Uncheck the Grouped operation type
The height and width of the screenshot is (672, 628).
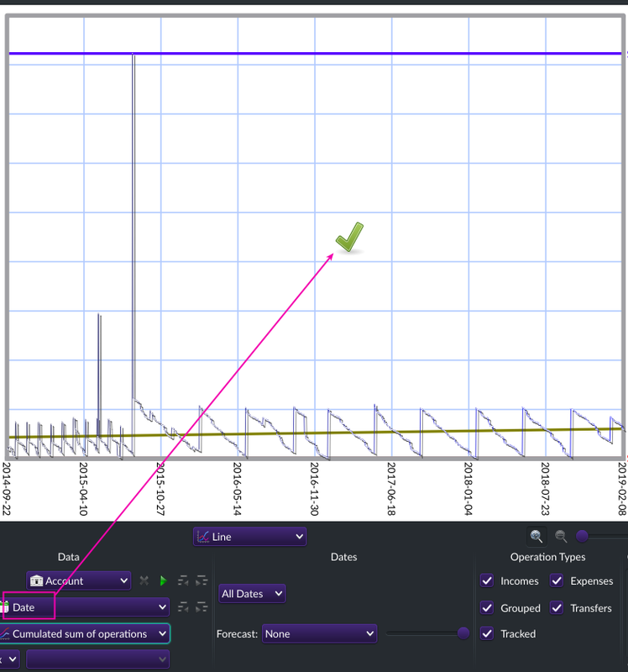pyautogui.click(x=487, y=607)
